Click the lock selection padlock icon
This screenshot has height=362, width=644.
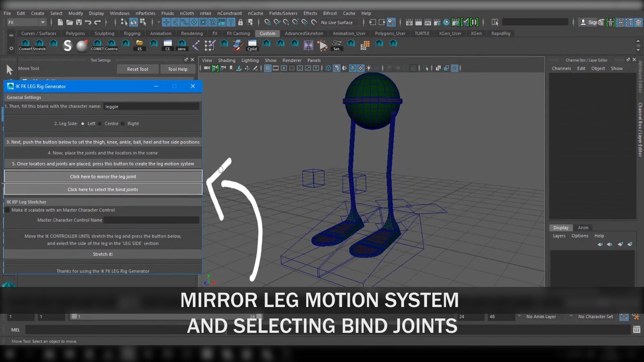[x=240, y=22]
